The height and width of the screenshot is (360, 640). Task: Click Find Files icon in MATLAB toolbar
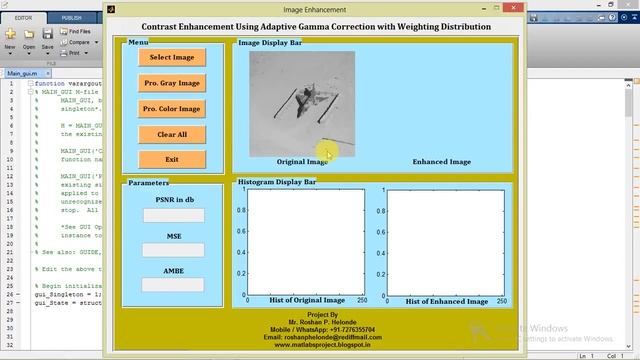click(x=64, y=31)
